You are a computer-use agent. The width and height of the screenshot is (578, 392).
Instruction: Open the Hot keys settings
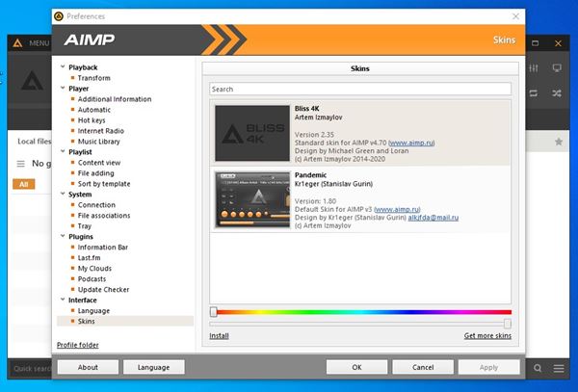coord(92,120)
